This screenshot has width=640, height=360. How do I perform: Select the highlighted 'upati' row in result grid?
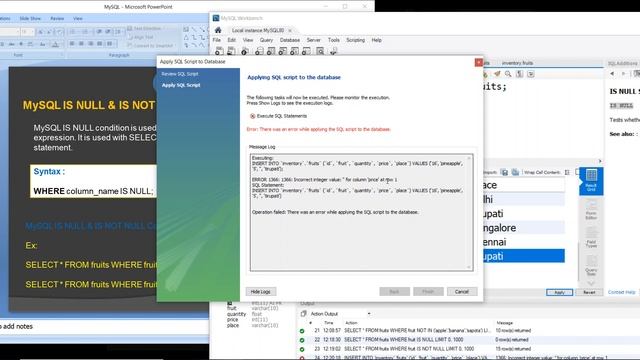pyautogui.click(x=524, y=256)
